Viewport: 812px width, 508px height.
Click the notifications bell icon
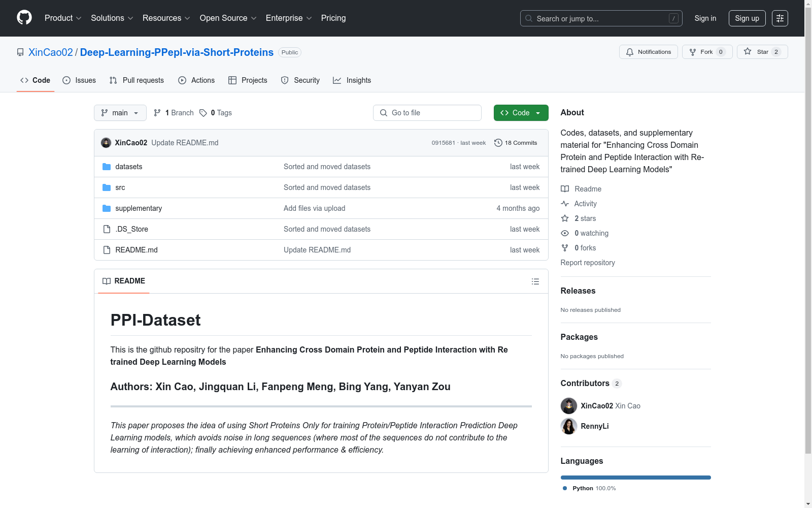(630, 52)
